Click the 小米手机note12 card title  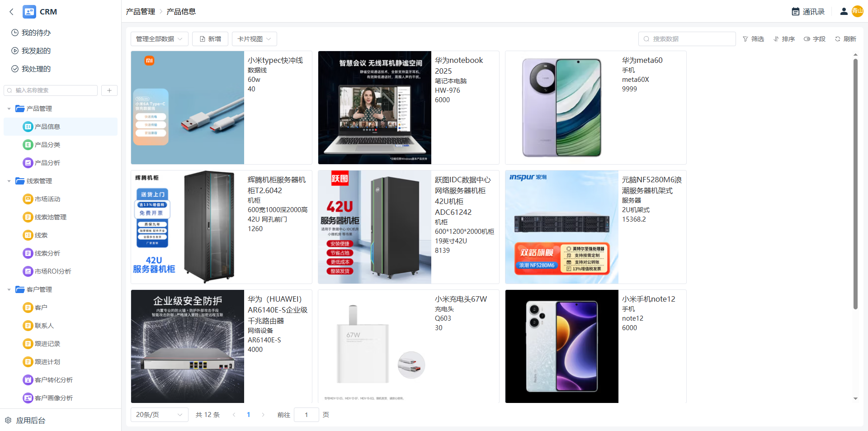(649, 299)
